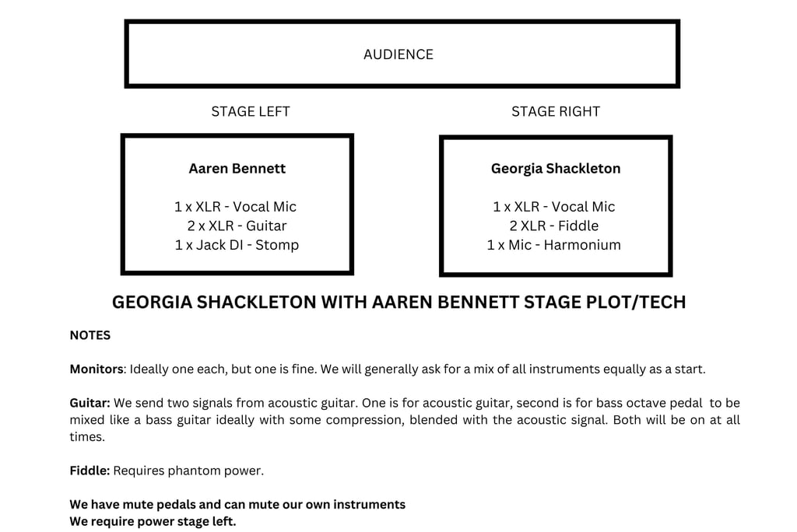Select the Aaren Bennett name heading
This screenshot has width=797, height=532.
237,168
